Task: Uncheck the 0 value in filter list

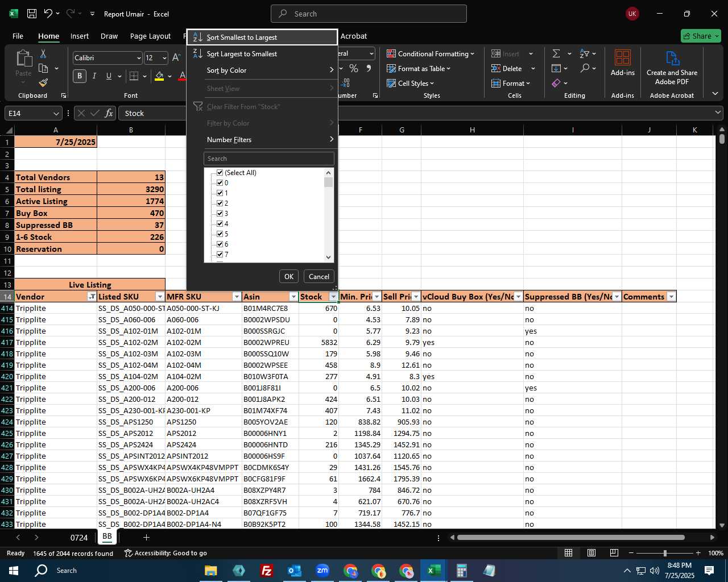Action: (220, 183)
